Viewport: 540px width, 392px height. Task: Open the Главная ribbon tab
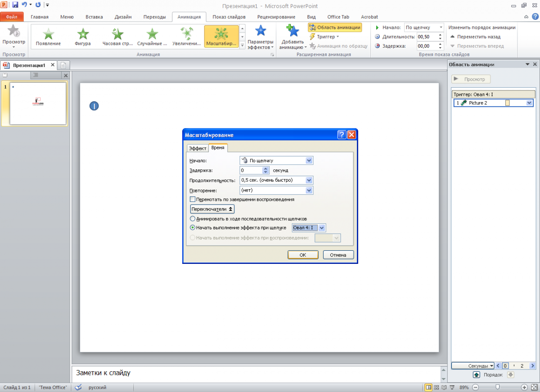coord(40,17)
